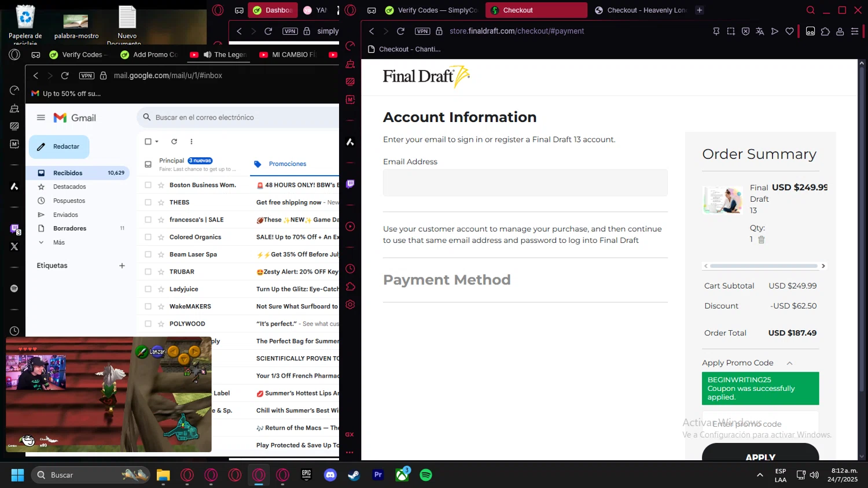Star the Beam Laser Spa email

click(x=161, y=254)
